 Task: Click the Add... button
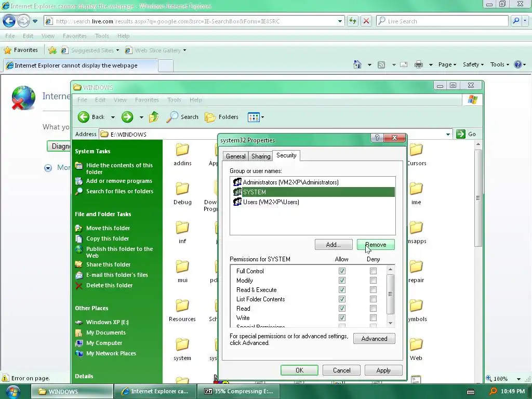[x=334, y=245]
